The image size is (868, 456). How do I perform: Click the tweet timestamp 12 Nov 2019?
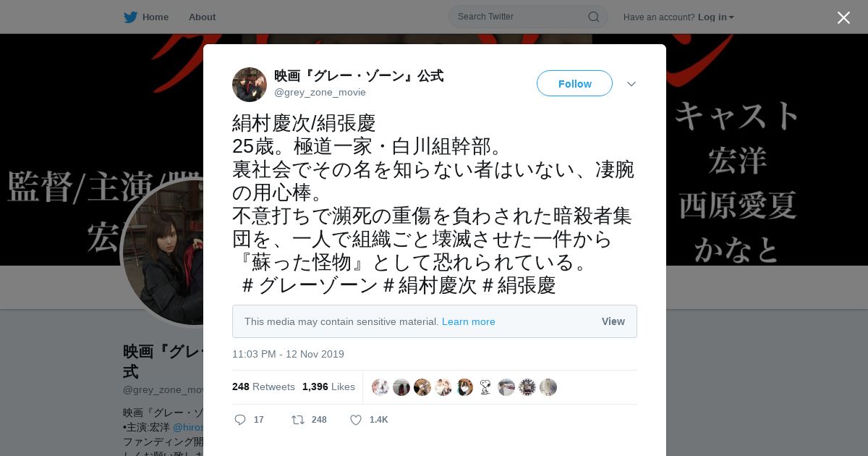[x=288, y=354]
